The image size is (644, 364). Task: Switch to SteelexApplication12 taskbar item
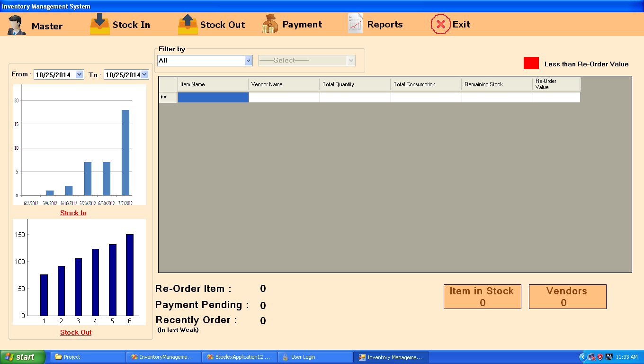[x=239, y=357]
